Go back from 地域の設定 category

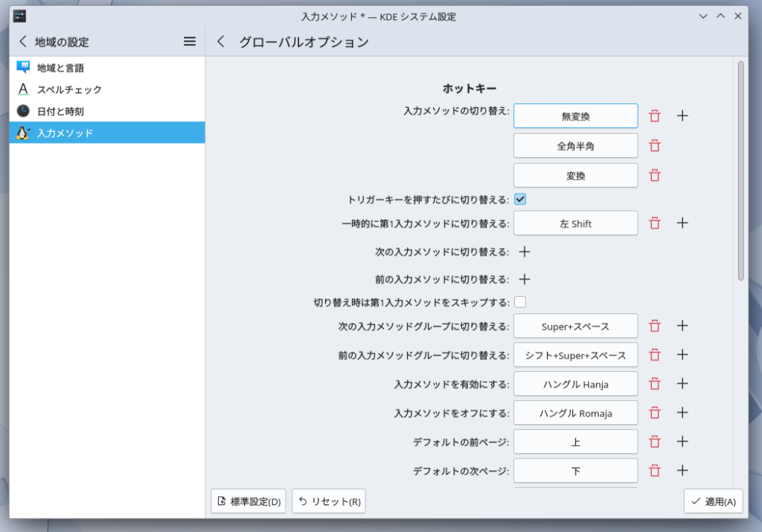click(x=22, y=42)
